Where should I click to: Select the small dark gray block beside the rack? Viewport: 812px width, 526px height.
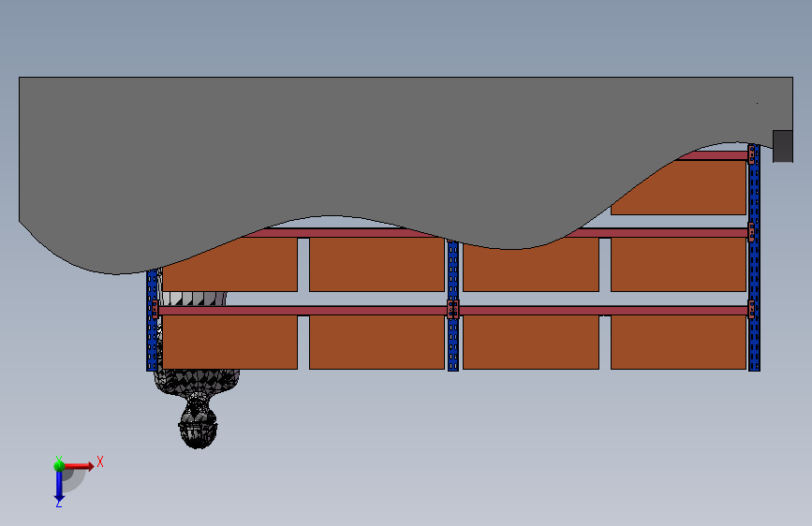pyautogui.click(x=782, y=147)
